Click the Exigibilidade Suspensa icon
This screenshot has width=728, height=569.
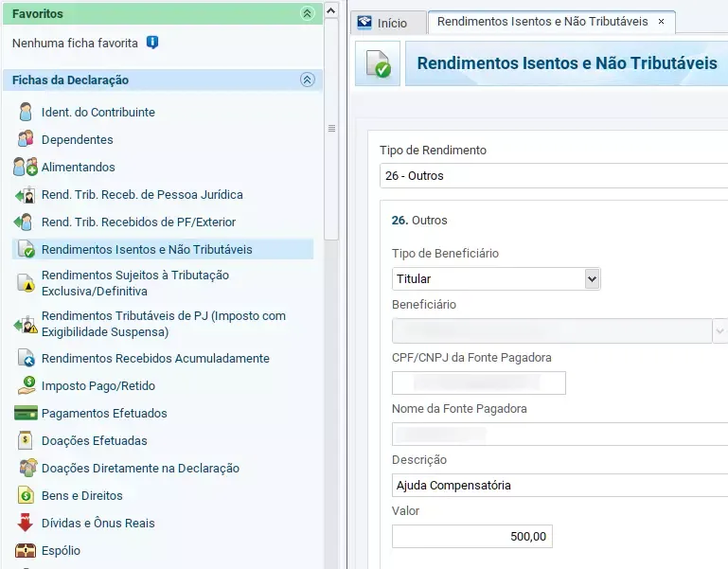[x=26, y=324]
